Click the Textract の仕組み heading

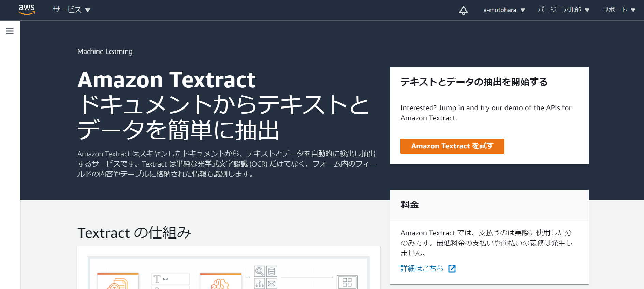[134, 233]
